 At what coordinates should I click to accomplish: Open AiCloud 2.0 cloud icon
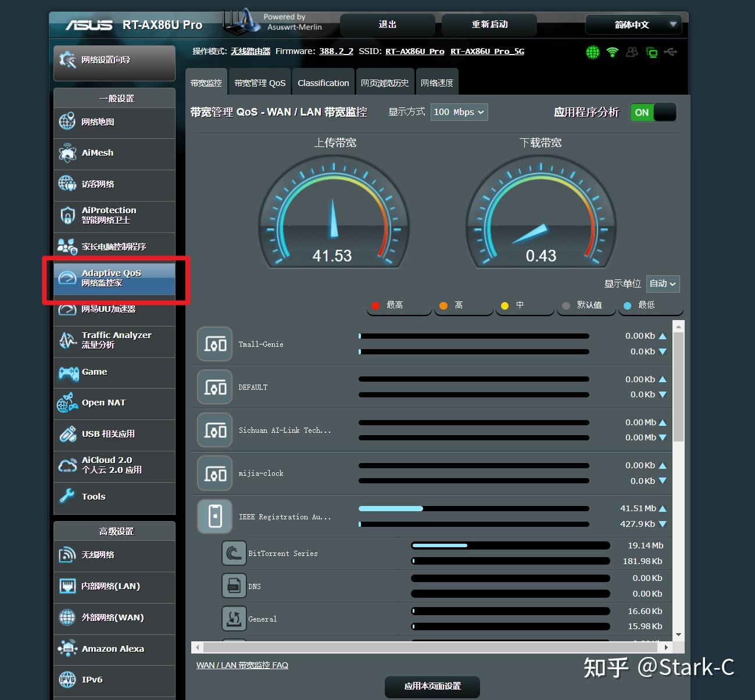click(67, 465)
